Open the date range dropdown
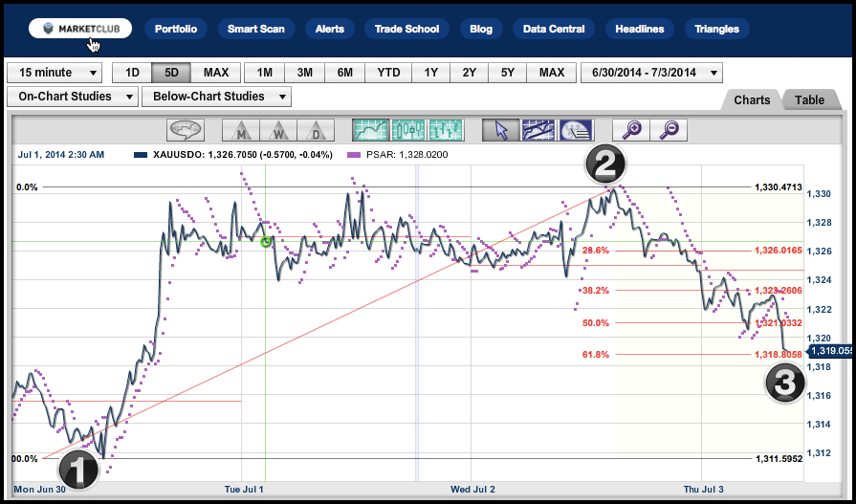856x504 pixels. point(651,73)
